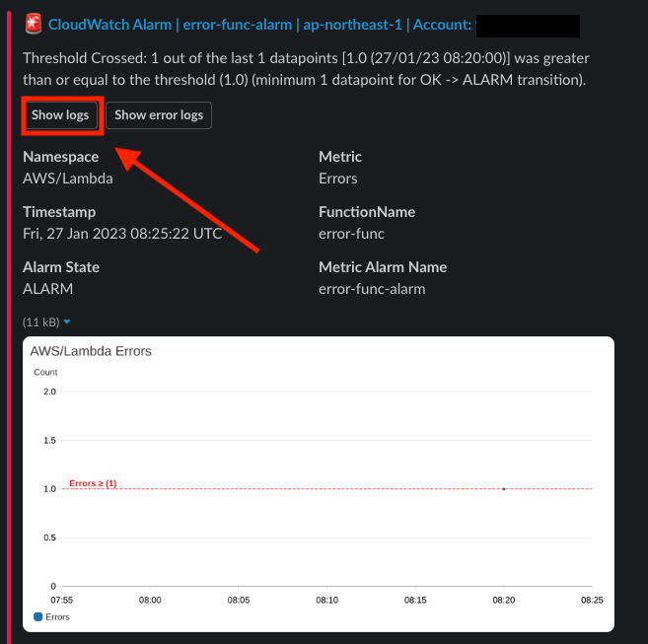The image size is (648, 644).
Task: Click the blue Errors legend square
Action: click(38, 616)
